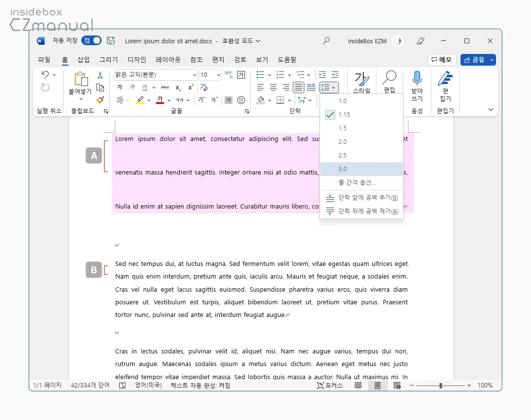Click the save icon next to AutoSave
Image resolution: width=531 pixels, height=420 pixels.
click(x=111, y=41)
